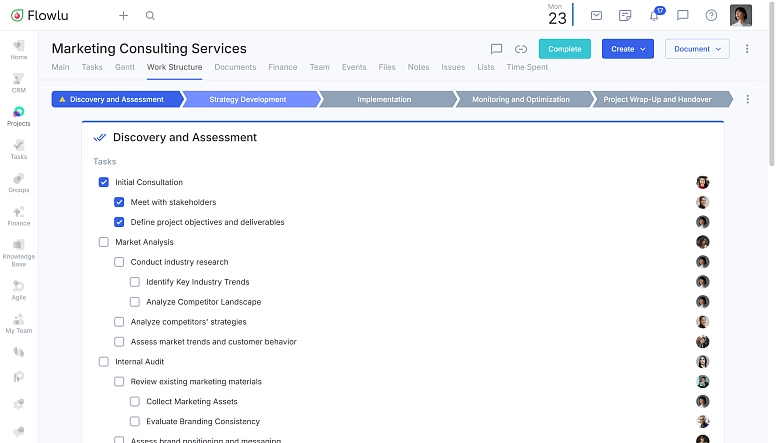Click the double-check icon by Discovery and Assessment
Viewport: 776px width, 443px height.
tap(100, 137)
